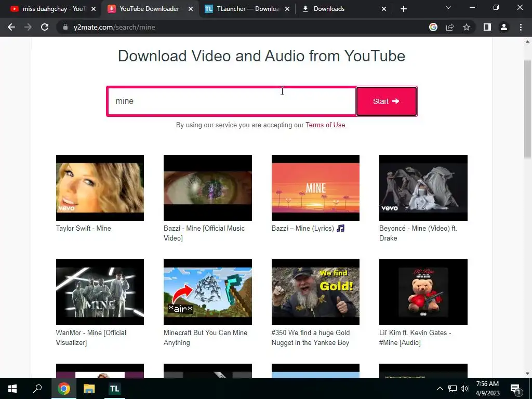The width and height of the screenshot is (532, 399).
Task: Open the Terms of Use link
Action: (325, 125)
